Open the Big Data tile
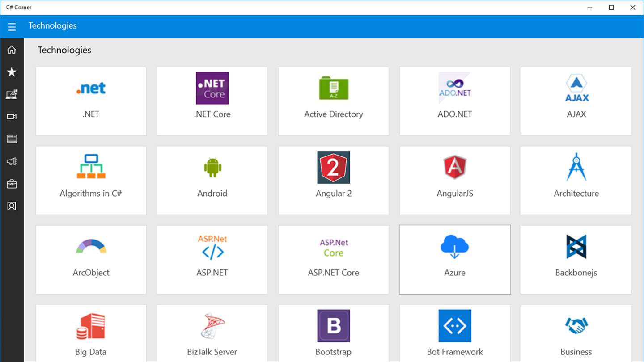The width and height of the screenshot is (644, 362). tap(91, 333)
